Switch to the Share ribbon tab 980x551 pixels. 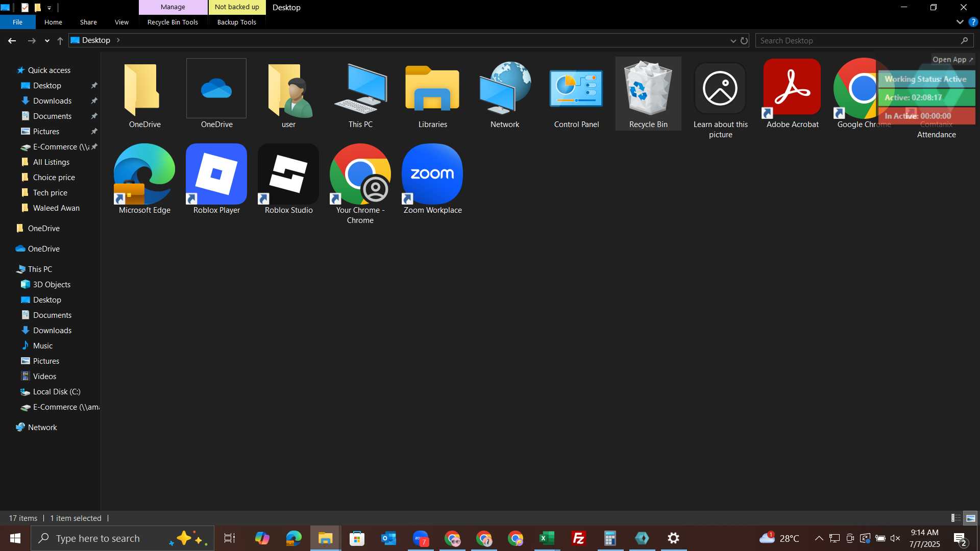[88, 22]
